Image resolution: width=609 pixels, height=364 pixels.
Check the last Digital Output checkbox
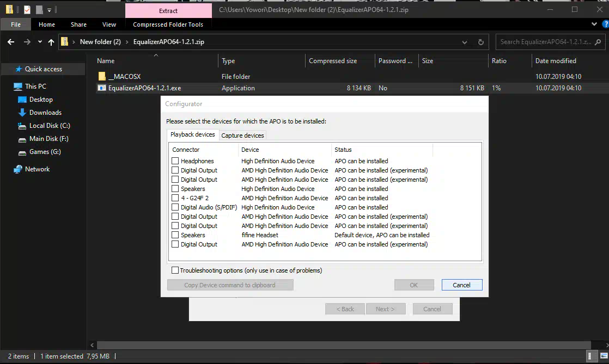(175, 244)
